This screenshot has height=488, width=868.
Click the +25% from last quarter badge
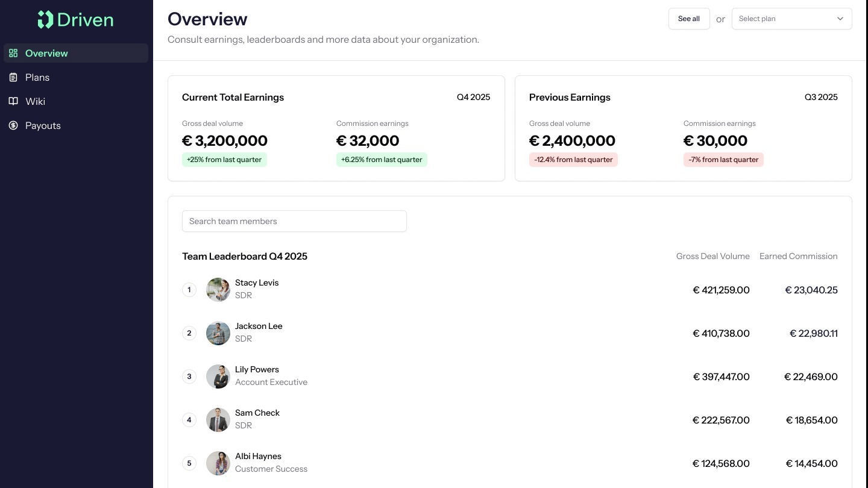click(x=224, y=160)
